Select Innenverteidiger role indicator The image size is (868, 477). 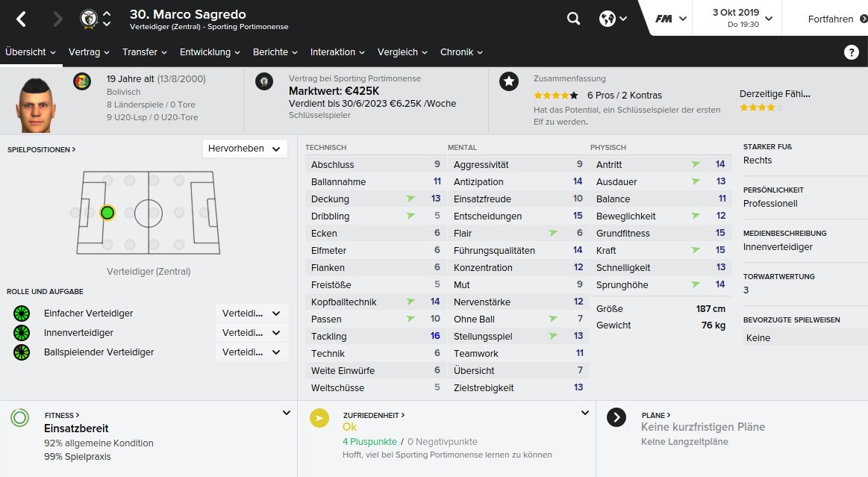22,333
